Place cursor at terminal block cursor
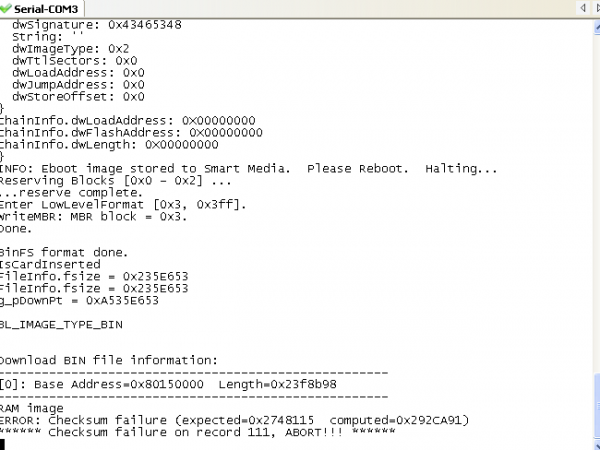 click(x=3, y=445)
